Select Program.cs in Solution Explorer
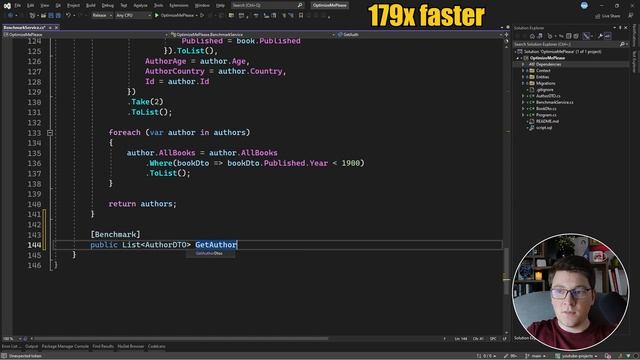 tap(546, 115)
